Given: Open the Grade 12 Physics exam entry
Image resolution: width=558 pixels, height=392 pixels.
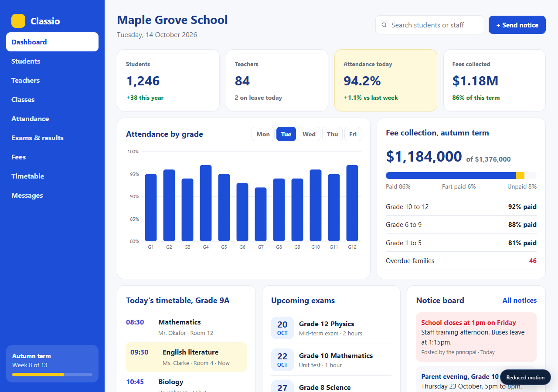Looking at the screenshot, I should click(331, 328).
